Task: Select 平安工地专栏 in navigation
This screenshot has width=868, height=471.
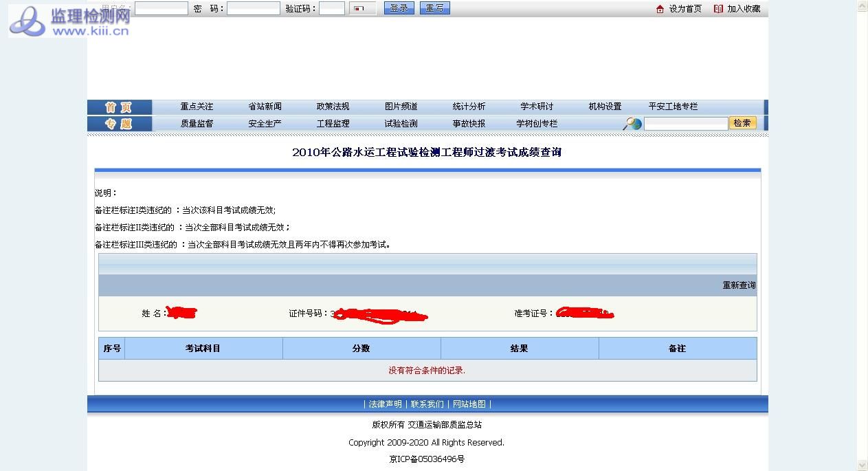Action: [673, 107]
